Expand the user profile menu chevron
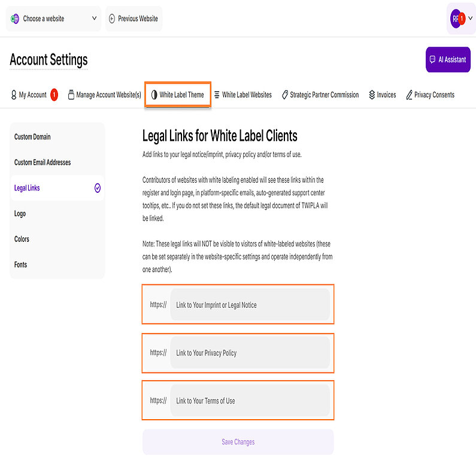The width and height of the screenshot is (476, 476). point(470,19)
